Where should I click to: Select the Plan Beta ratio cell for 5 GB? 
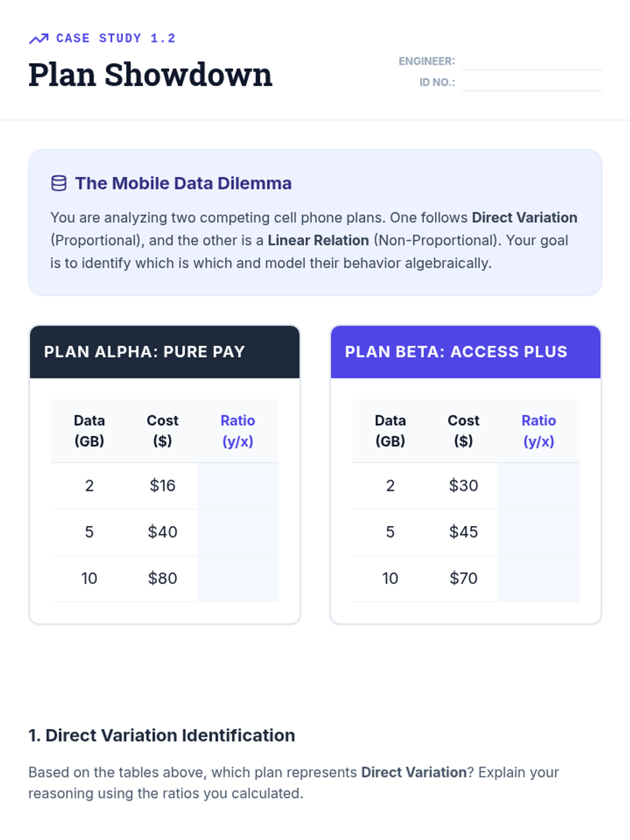pos(539,532)
